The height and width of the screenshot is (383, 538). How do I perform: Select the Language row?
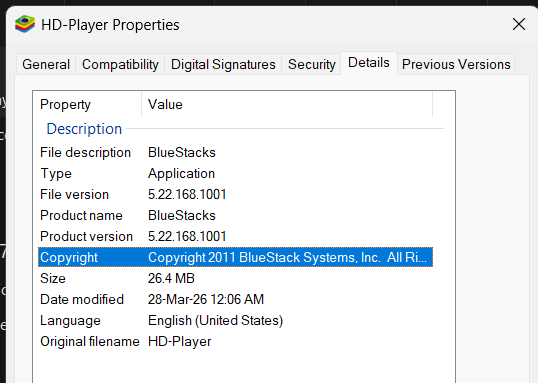pyautogui.click(x=235, y=320)
